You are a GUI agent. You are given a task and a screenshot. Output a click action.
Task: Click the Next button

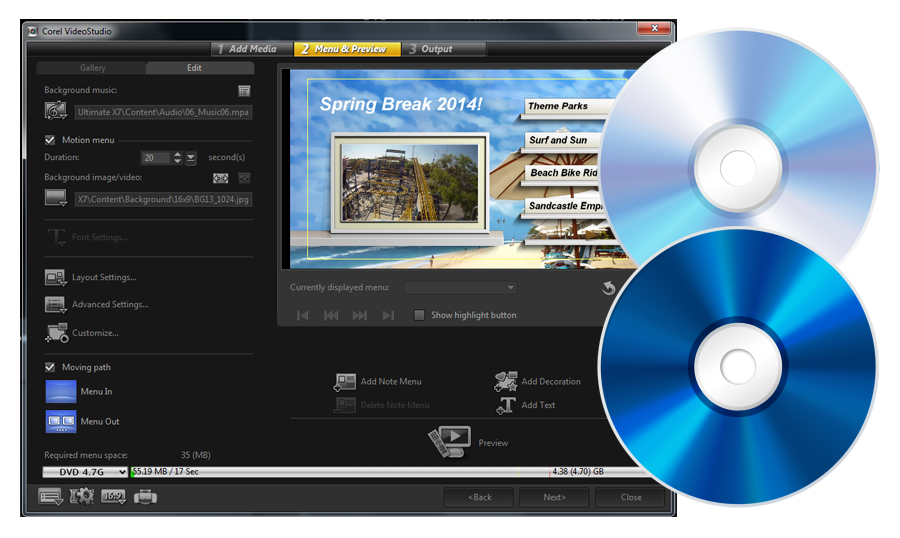tap(554, 497)
